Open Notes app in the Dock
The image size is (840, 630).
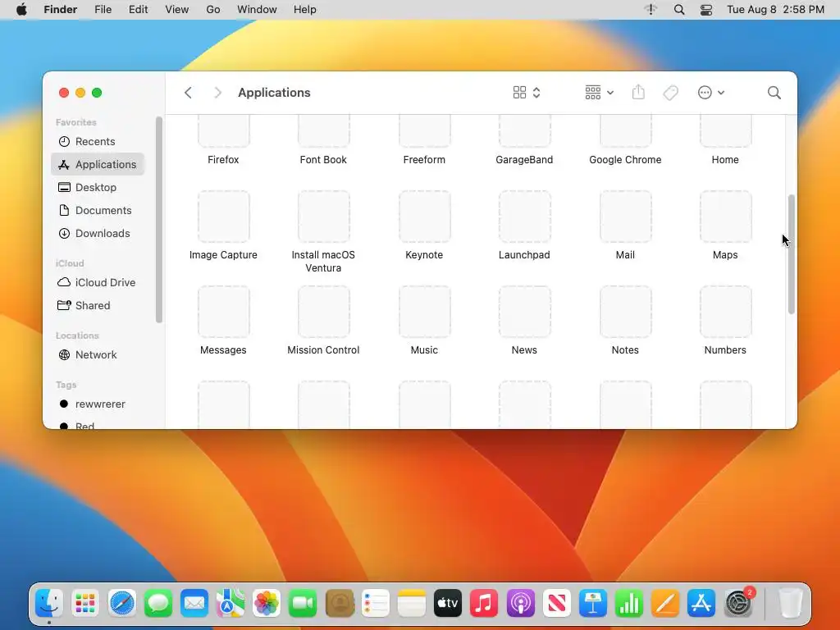point(412,603)
